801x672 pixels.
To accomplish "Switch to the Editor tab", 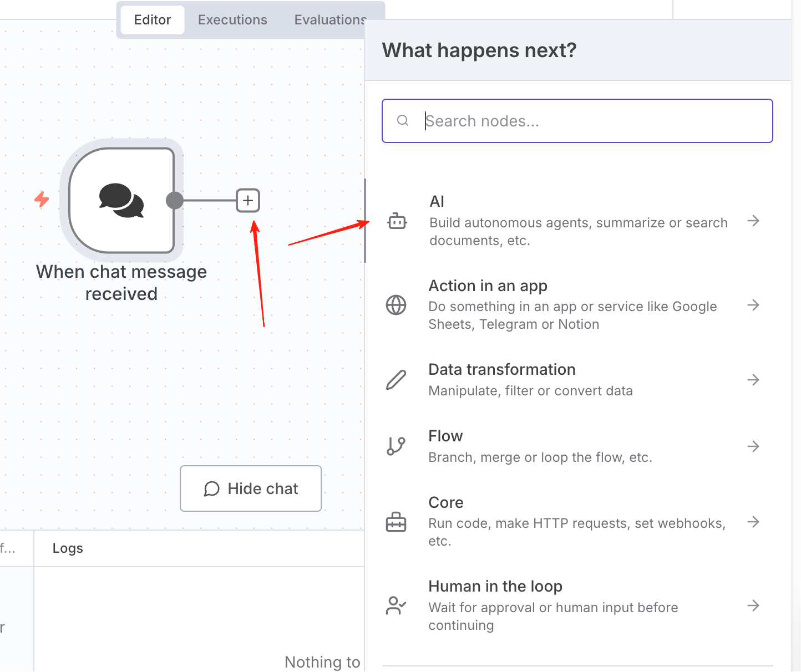I will (153, 20).
